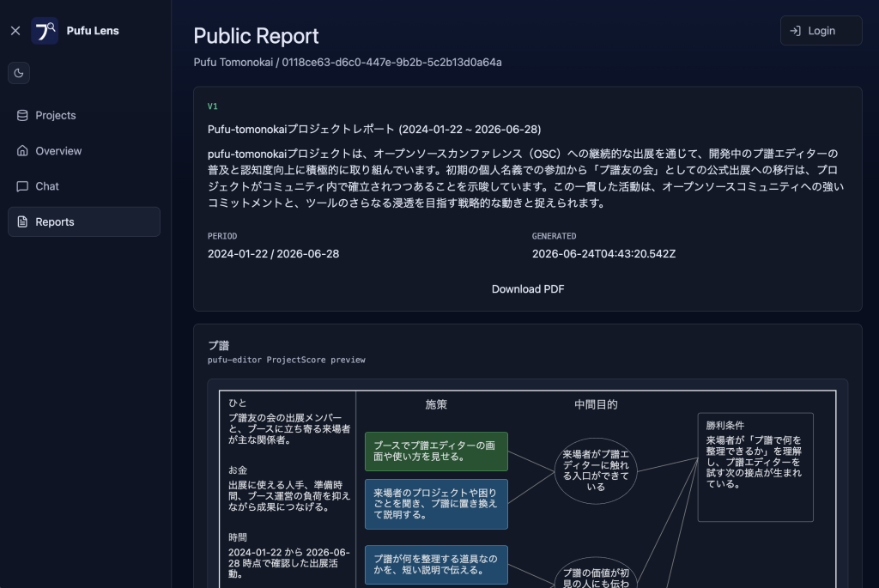The height and width of the screenshot is (588, 879).
Task: Download the report as PDF
Action: click(528, 289)
